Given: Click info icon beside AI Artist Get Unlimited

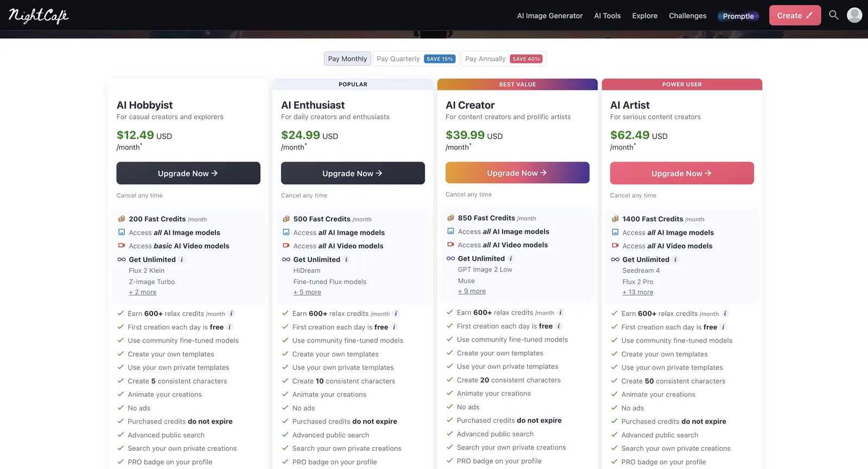Looking at the screenshot, I should click(x=675, y=260).
